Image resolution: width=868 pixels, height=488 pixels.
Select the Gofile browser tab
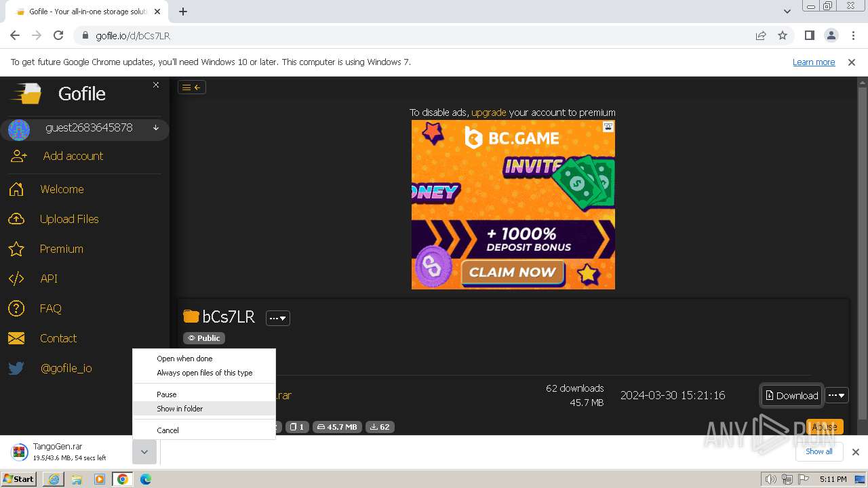[87, 12]
